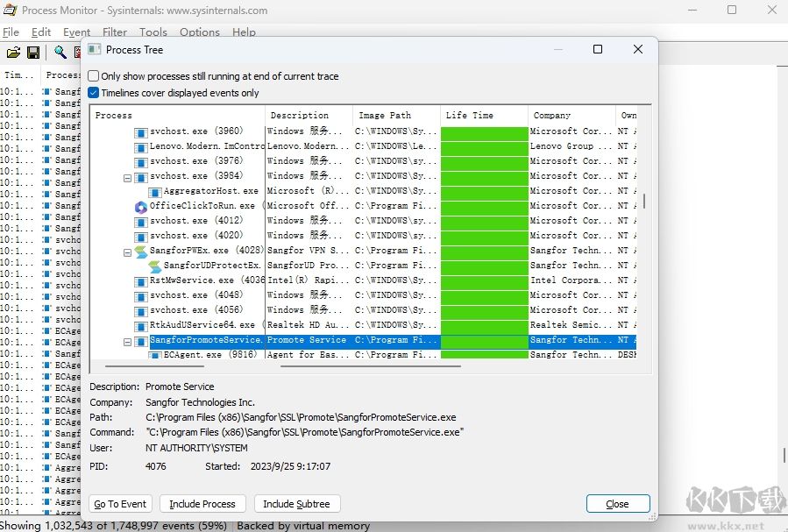This screenshot has height=532, width=788.
Task: Click the Life Time column header
Action: pos(484,115)
